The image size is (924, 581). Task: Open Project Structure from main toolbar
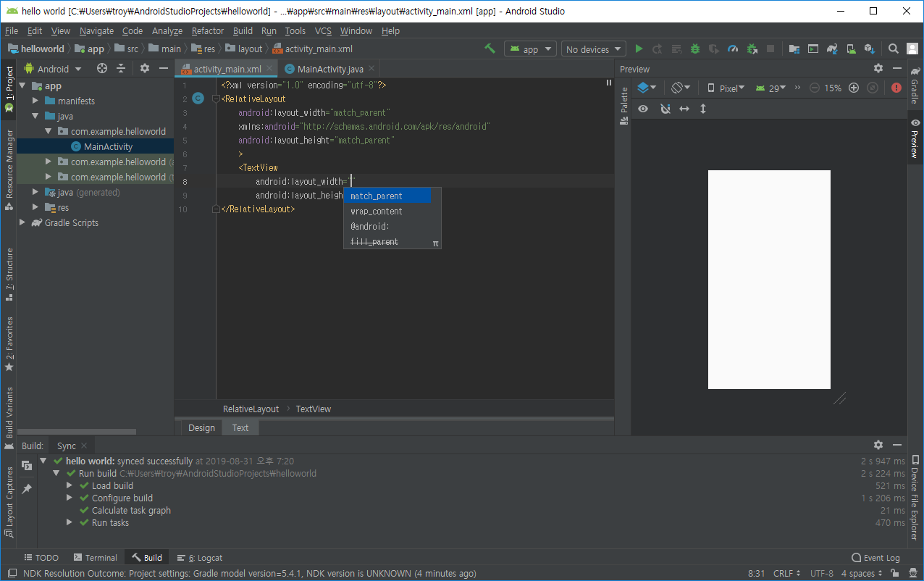pos(794,49)
